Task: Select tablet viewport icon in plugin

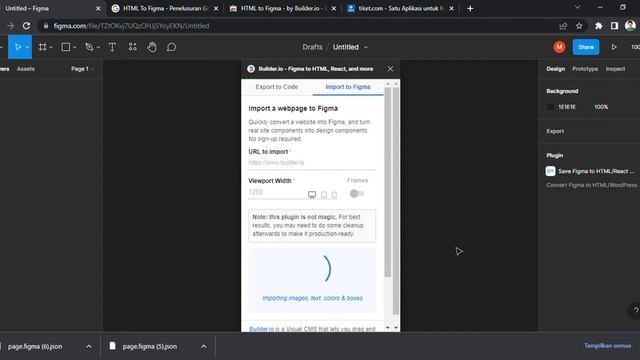Action: pos(324,195)
